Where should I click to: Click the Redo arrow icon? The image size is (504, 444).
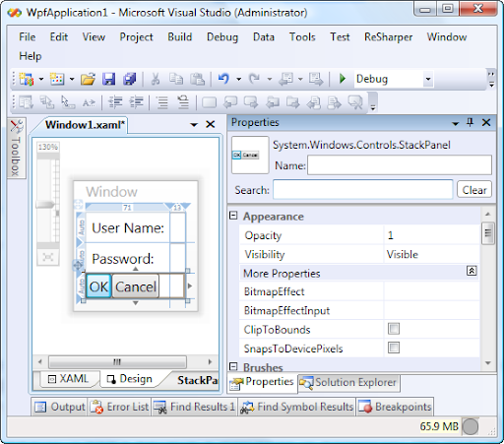[x=254, y=79]
